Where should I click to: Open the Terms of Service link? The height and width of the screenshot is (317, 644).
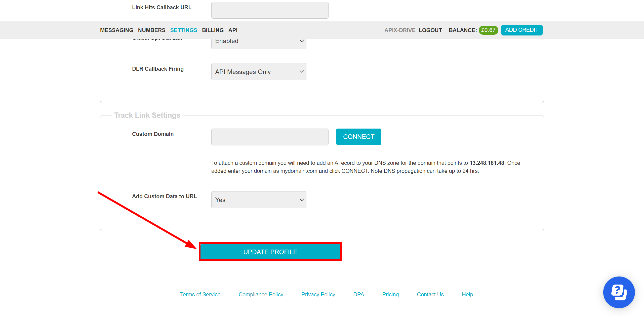200,294
